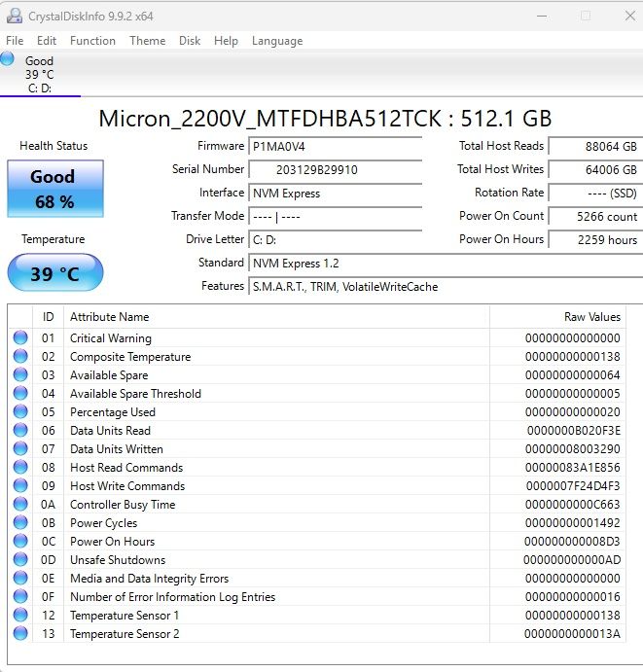
Task: Click status orb for Available Spare row
Action: coord(20,374)
